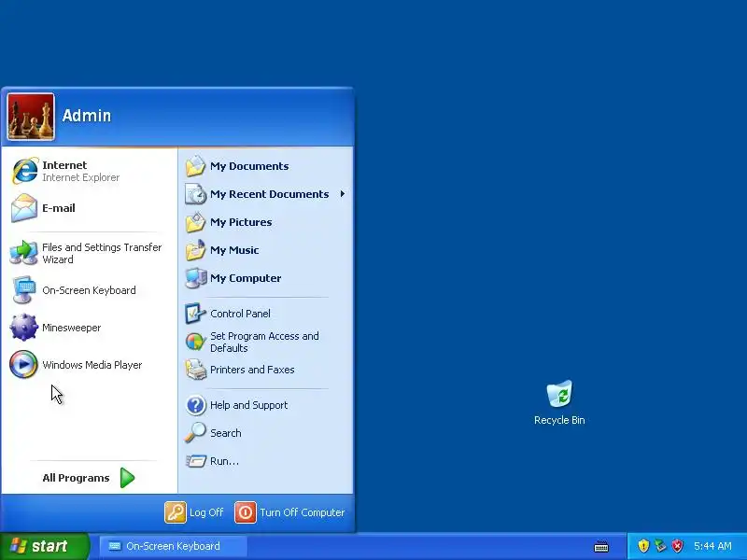The height and width of the screenshot is (560, 747).
Task: Click the Set Program Access and Defaults text
Action: pyautogui.click(x=264, y=342)
